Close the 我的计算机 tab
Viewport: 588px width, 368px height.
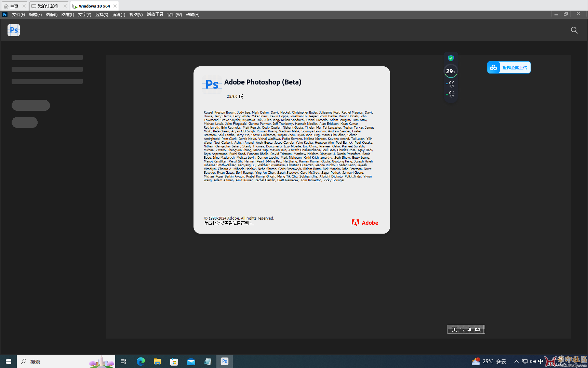point(65,6)
